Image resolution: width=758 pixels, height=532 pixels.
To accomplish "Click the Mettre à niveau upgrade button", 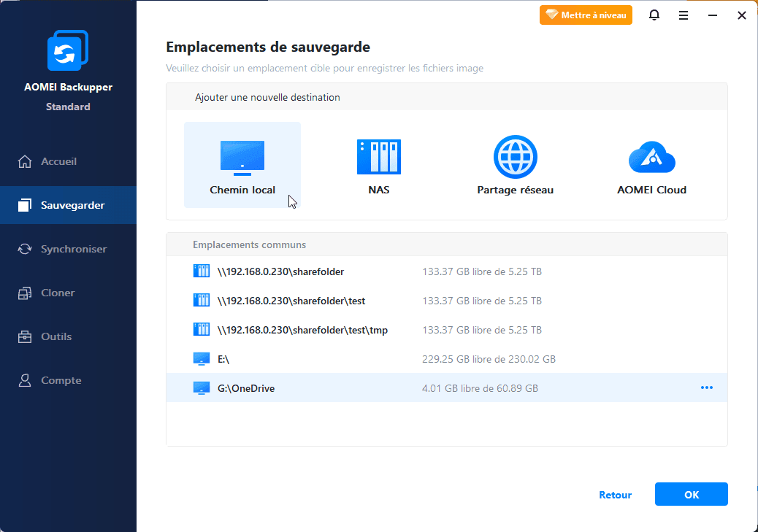I will (x=586, y=15).
